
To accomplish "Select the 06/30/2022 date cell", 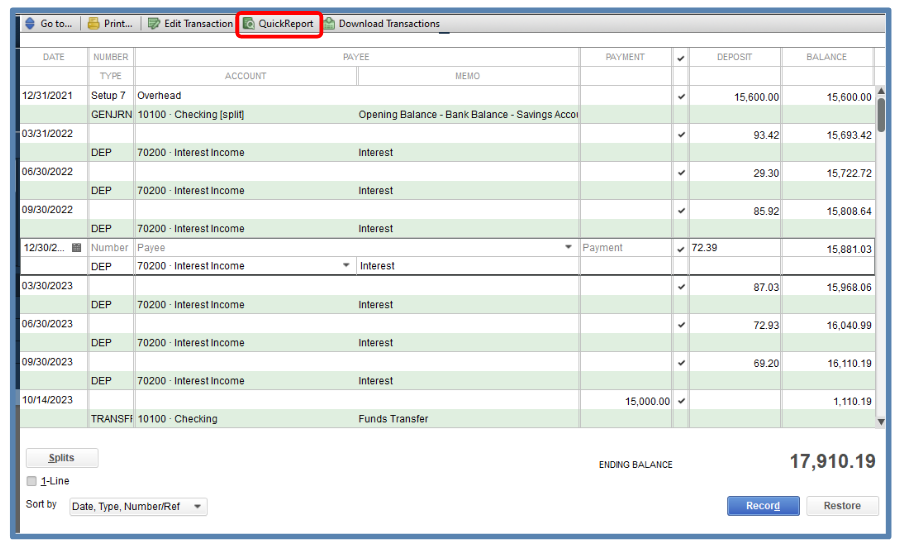I will [x=47, y=171].
